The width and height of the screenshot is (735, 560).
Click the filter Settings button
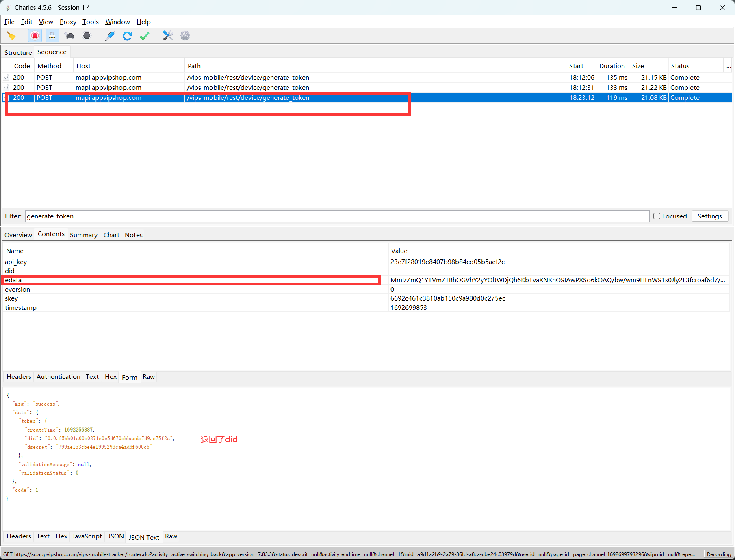point(709,216)
